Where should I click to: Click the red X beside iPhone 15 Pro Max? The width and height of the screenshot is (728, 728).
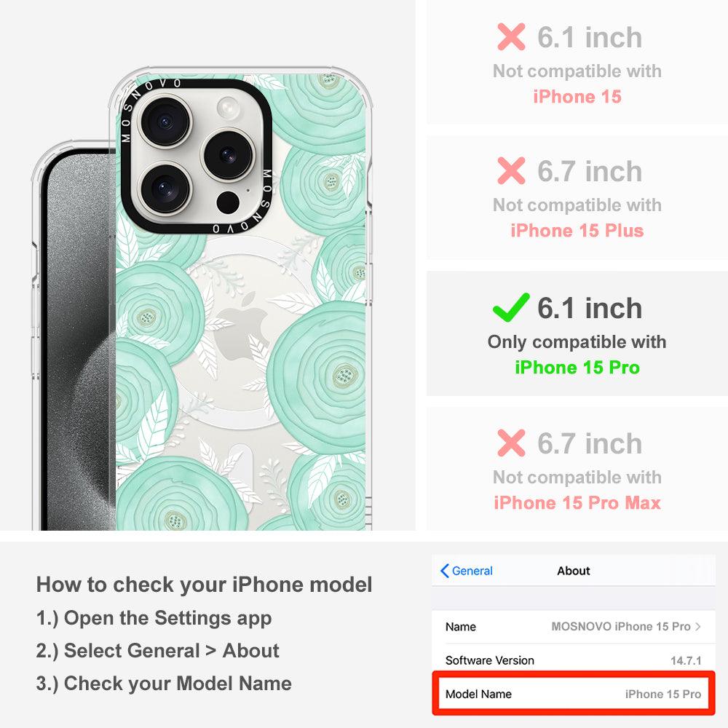click(511, 443)
